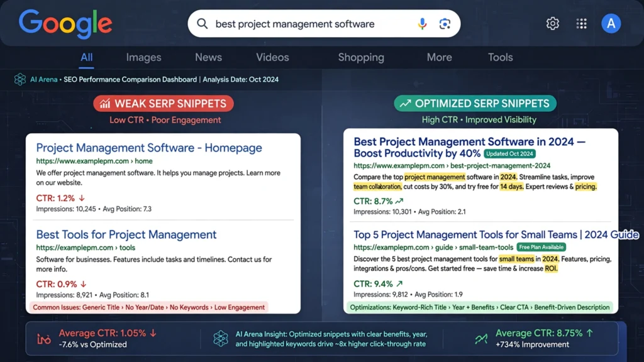
Task: Click the Common Issues red banner
Action: 148,307
